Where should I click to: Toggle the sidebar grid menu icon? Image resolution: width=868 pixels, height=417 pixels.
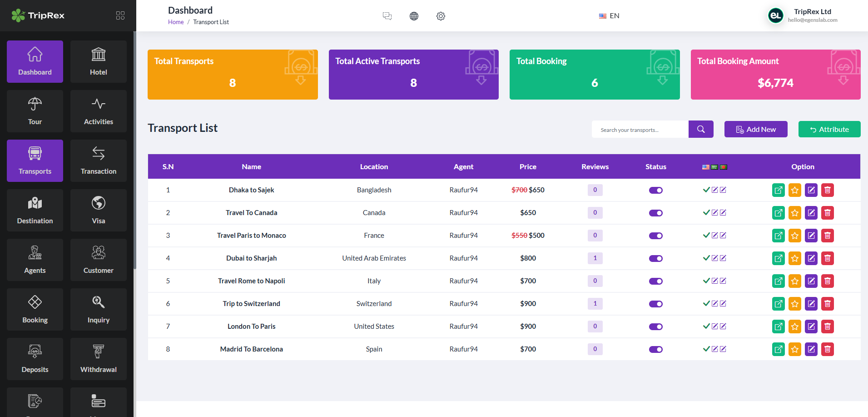120,15
